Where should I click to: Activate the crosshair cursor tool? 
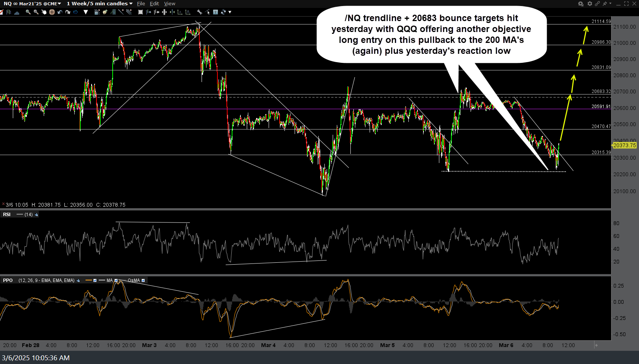point(52,12)
